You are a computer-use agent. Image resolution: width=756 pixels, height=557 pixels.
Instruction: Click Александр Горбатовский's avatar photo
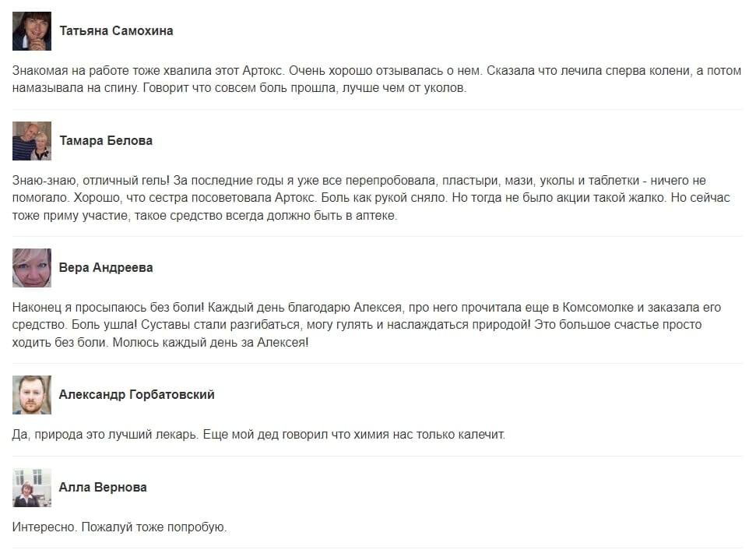pyautogui.click(x=32, y=395)
